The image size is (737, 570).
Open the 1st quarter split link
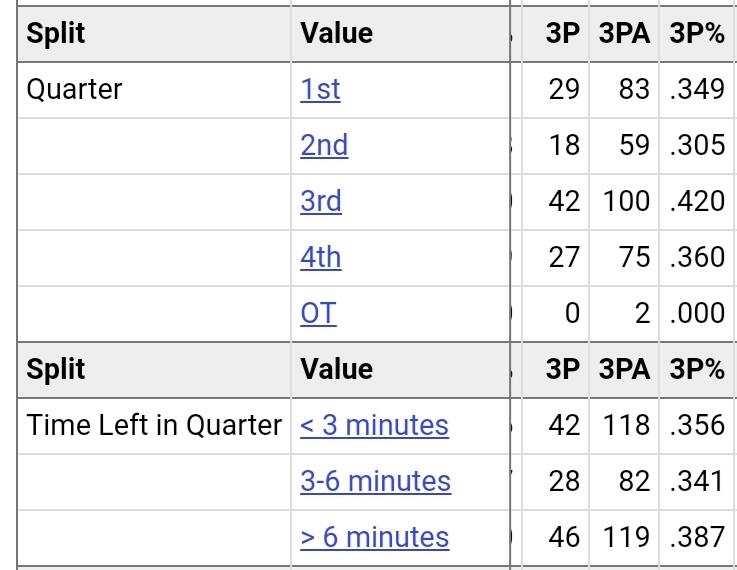point(320,89)
